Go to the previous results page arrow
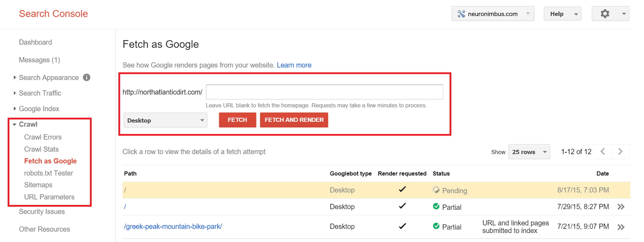 coord(603,151)
